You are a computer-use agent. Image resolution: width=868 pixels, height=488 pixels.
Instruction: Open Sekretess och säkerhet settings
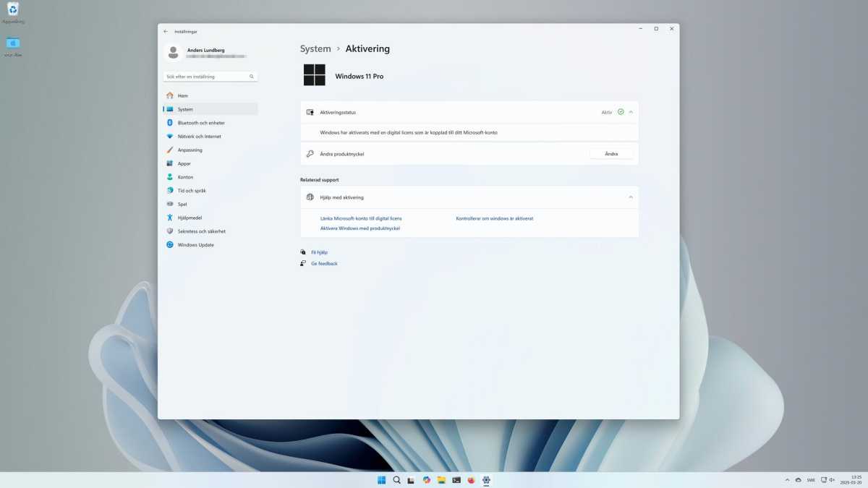pyautogui.click(x=201, y=231)
